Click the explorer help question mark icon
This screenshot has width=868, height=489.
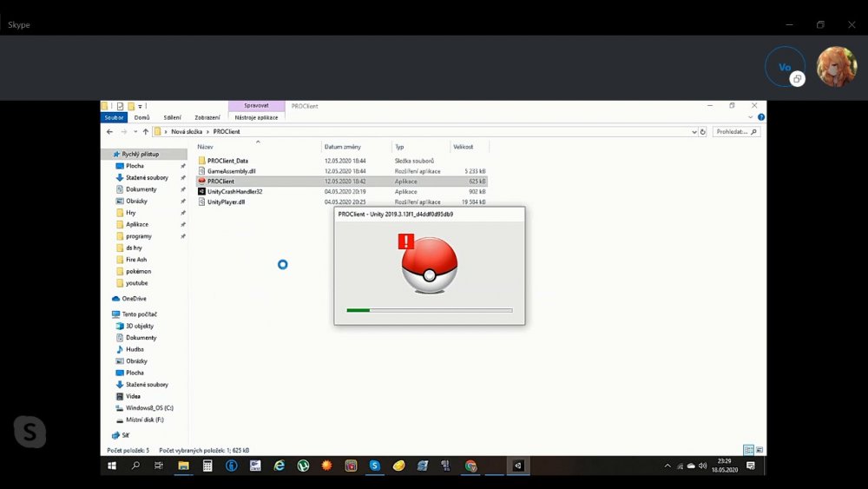tap(761, 117)
